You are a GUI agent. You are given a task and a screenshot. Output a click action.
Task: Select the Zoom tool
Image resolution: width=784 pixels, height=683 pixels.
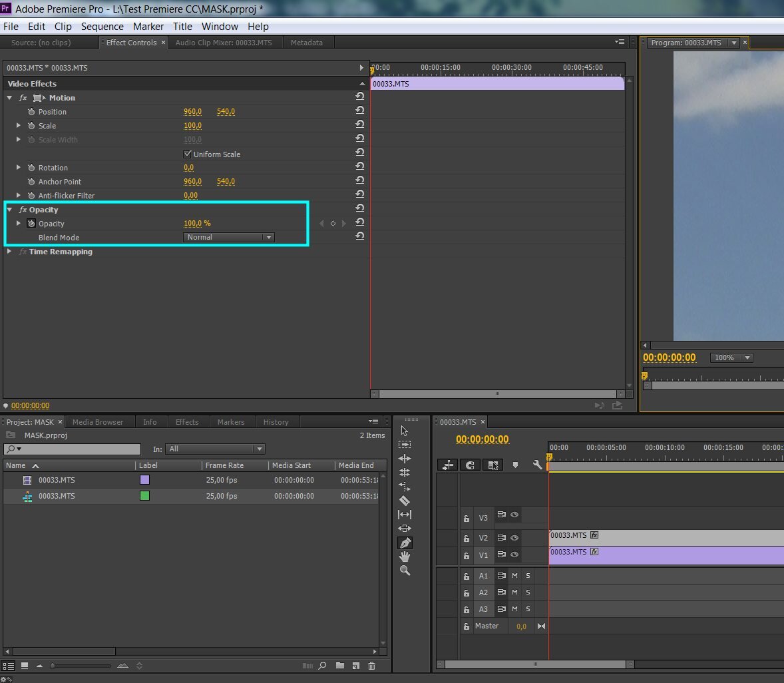[405, 570]
